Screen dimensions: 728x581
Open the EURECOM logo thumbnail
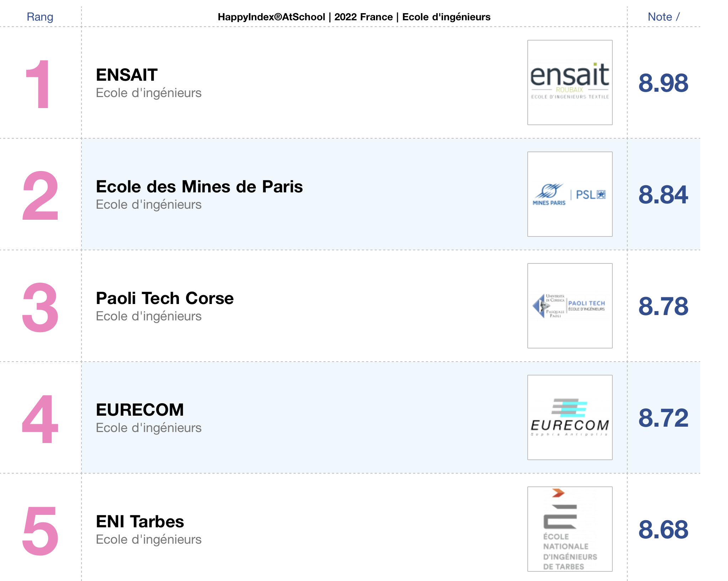pyautogui.click(x=570, y=417)
